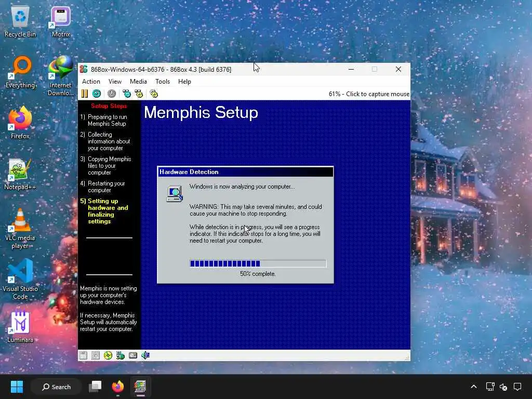Viewport: 532px width, 399px height.
Task: Click the network status bar icon
Action: point(121,355)
